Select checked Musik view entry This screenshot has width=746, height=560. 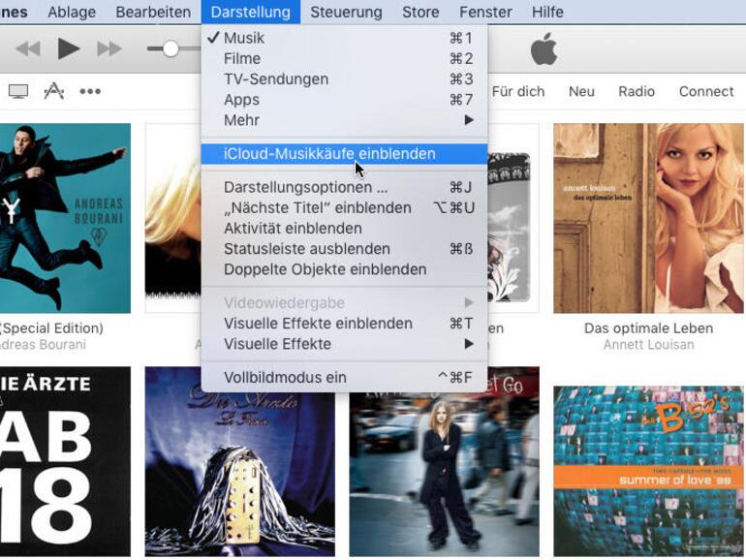point(345,38)
